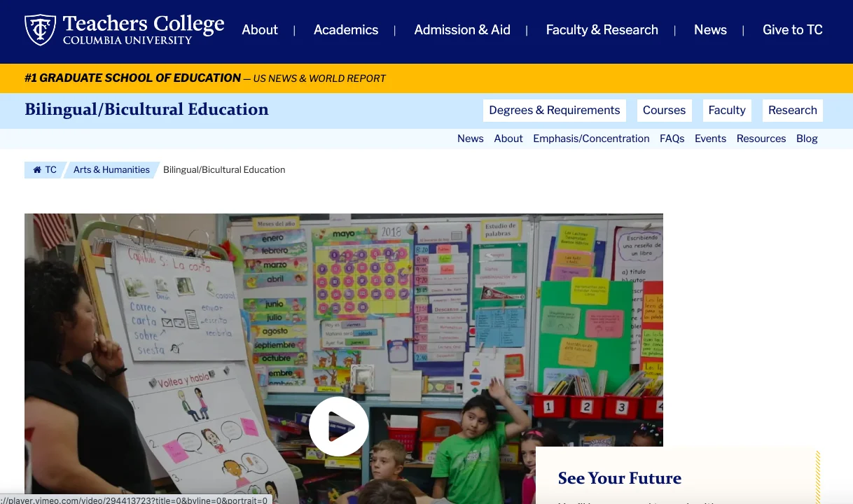Go to the Research program button
This screenshot has height=504, width=853.
pyautogui.click(x=793, y=111)
